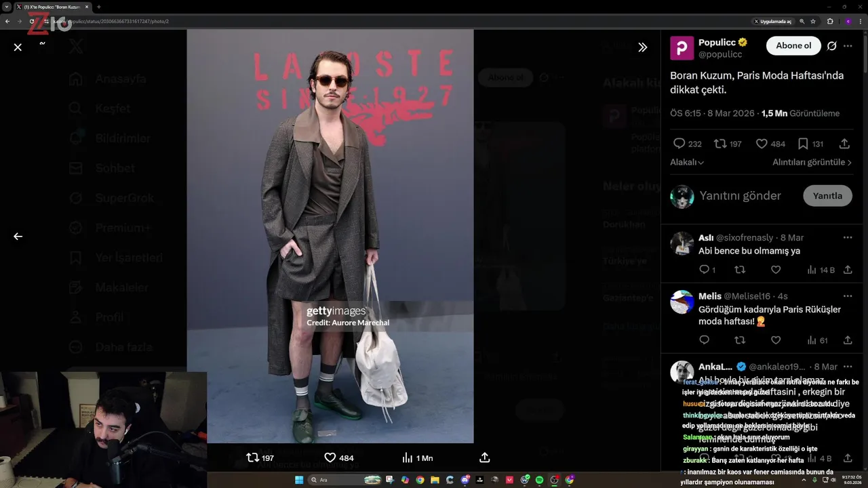
Task: Click the Yanıtını gönder reply field
Action: 740,196
